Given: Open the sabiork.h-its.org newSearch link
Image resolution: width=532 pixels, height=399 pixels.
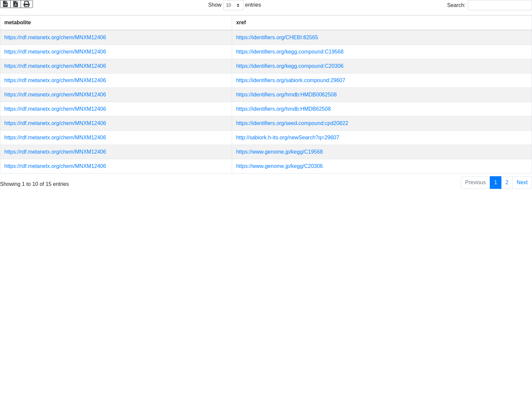Looking at the screenshot, I should click(x=287, y=138).
